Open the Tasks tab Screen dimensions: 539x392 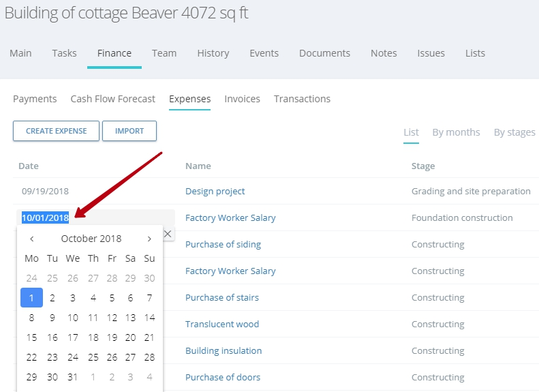(x=64, y=53)
